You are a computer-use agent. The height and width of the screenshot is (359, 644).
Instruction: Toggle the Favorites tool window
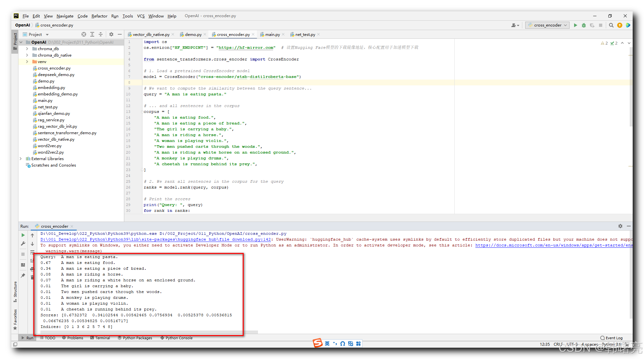click(x=15, y=319)
